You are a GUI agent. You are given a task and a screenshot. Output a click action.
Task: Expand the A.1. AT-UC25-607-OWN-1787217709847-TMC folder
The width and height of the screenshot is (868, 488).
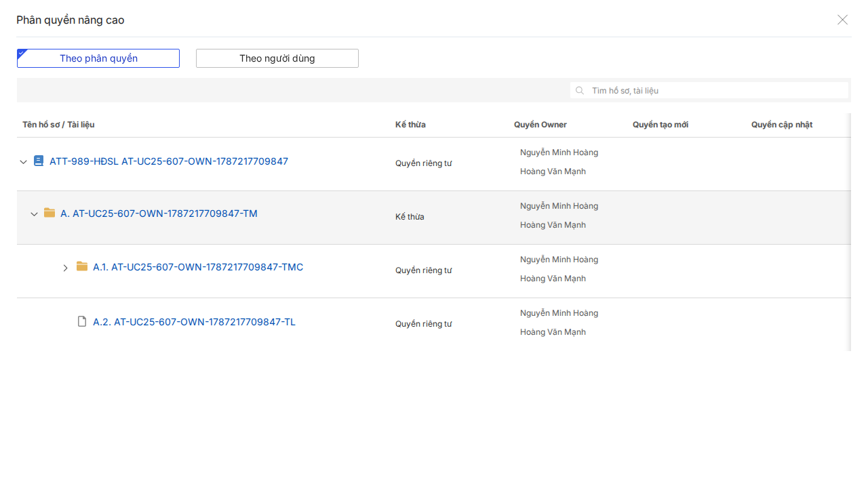click(x=65, y=268)
